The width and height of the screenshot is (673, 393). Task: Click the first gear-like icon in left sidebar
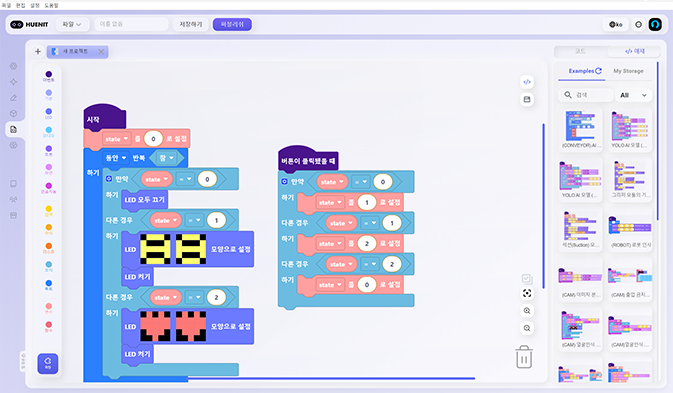tap(14, 66)
